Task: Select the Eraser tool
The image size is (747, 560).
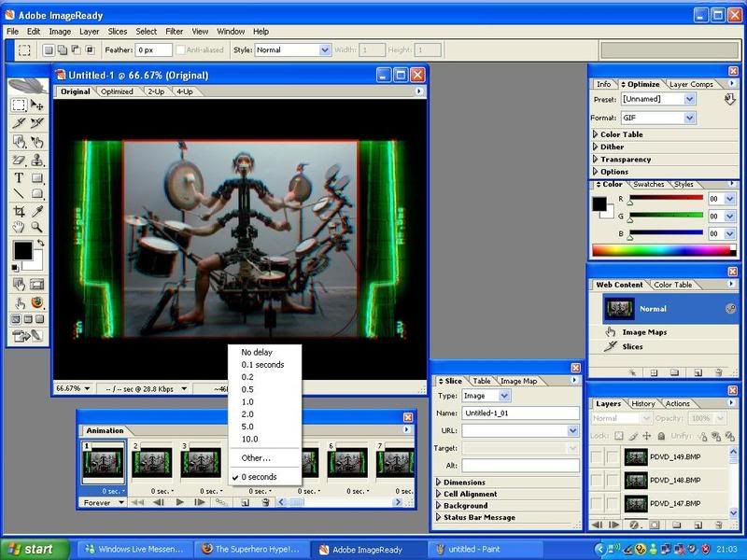Action: pyautogui.click(x=19, y=160)
